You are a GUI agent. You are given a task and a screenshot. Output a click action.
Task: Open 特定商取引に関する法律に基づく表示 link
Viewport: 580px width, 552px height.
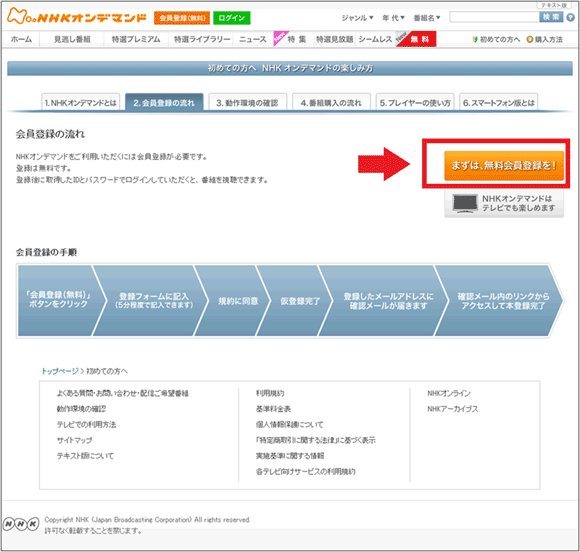tap(316, 440)
